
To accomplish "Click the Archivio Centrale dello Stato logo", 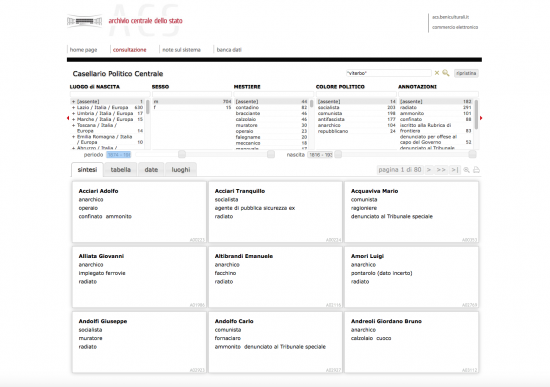I will click(85, 21).
